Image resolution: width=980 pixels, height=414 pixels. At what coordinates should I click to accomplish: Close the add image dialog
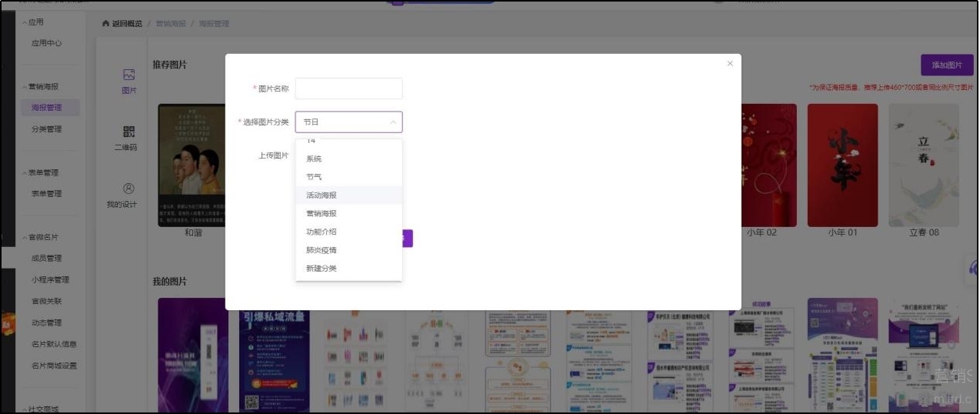(x=730, y=64)
